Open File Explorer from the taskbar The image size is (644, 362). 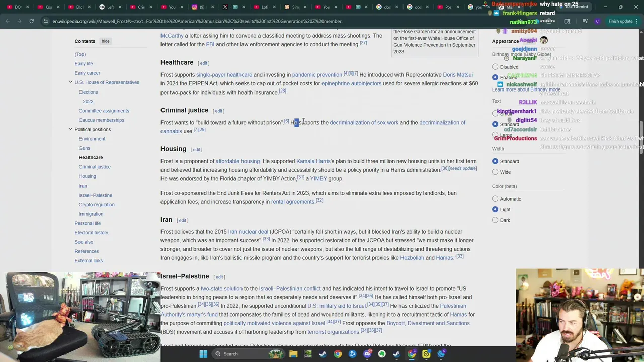[x=293, y=354]
